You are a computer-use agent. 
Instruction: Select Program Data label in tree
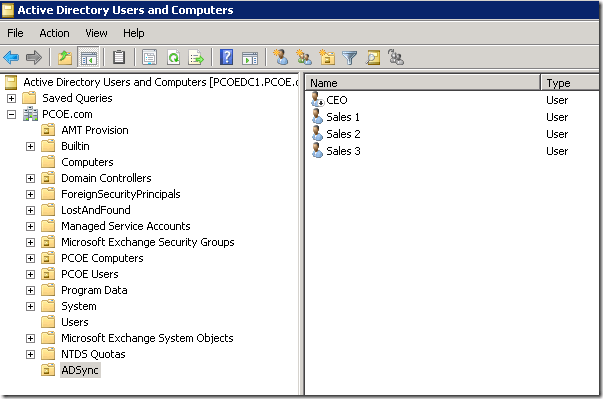coord(94,290)
